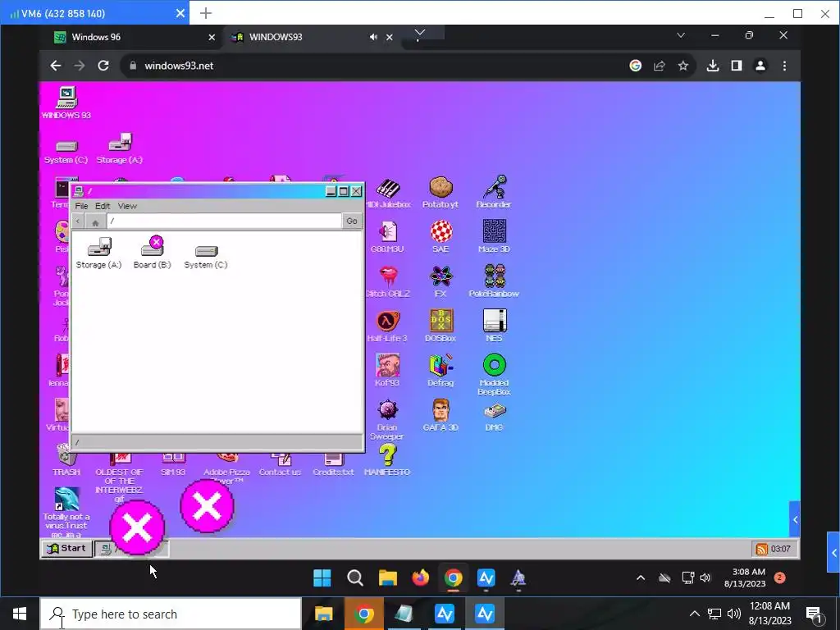840x630 pixels.
Task: Open the NES emulator icon
Action: (x=494, y=326)
